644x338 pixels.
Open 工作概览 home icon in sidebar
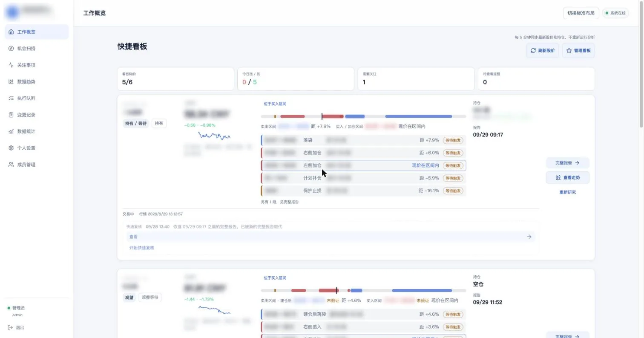11,32
